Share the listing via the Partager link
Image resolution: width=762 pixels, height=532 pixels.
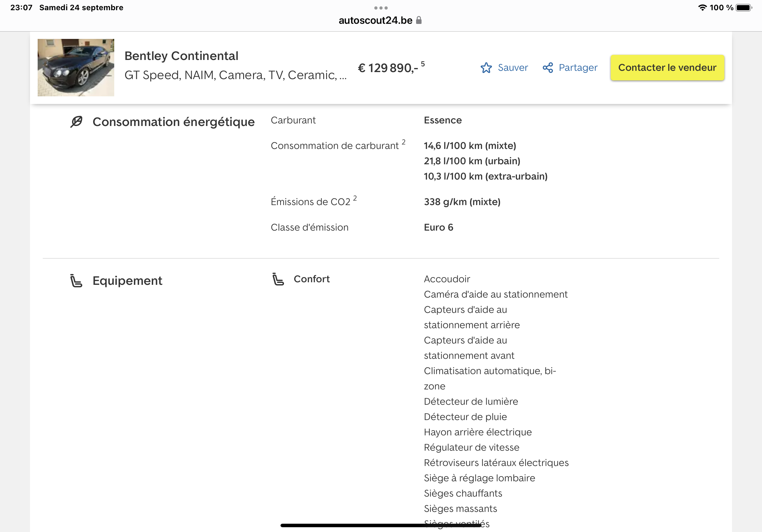coord(578,68)
